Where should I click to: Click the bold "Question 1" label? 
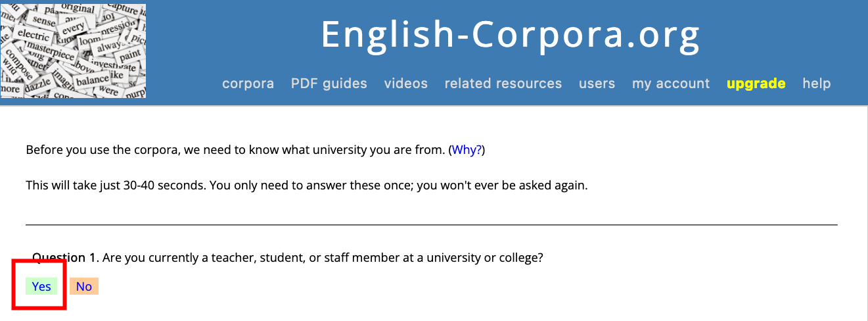pyautogui.click(x=59, y=258)
